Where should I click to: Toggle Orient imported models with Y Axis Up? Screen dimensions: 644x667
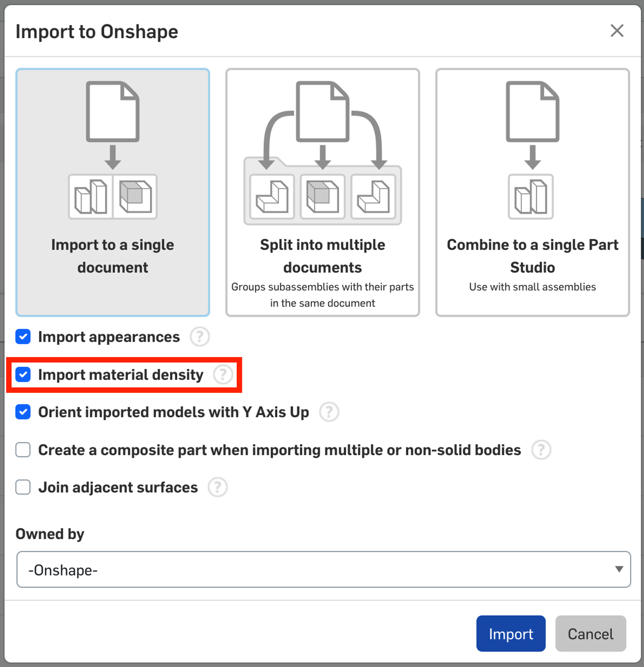click(x=23, y=412)
